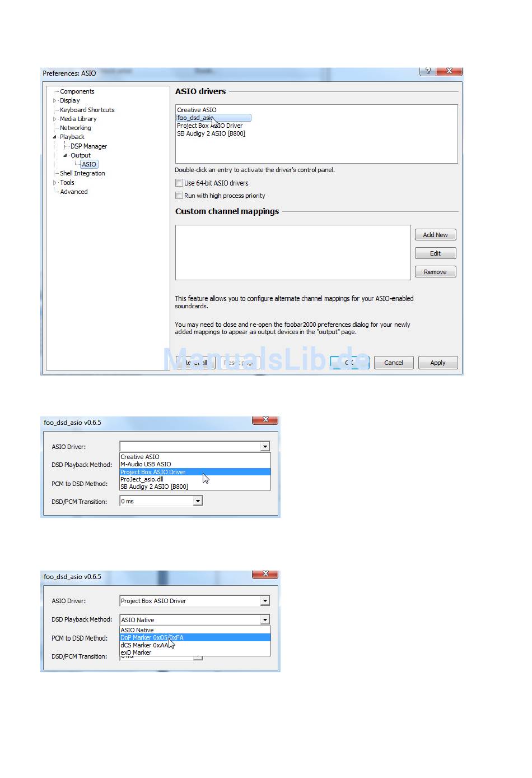
Task: Select Keyboard Shortcuts in the preferences tree
Action: pyautogui.click(x=87, y=110)
